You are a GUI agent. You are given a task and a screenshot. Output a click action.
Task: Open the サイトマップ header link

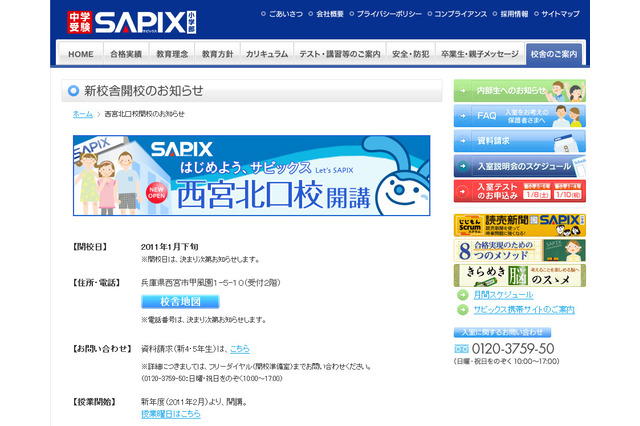click(560, 14)
